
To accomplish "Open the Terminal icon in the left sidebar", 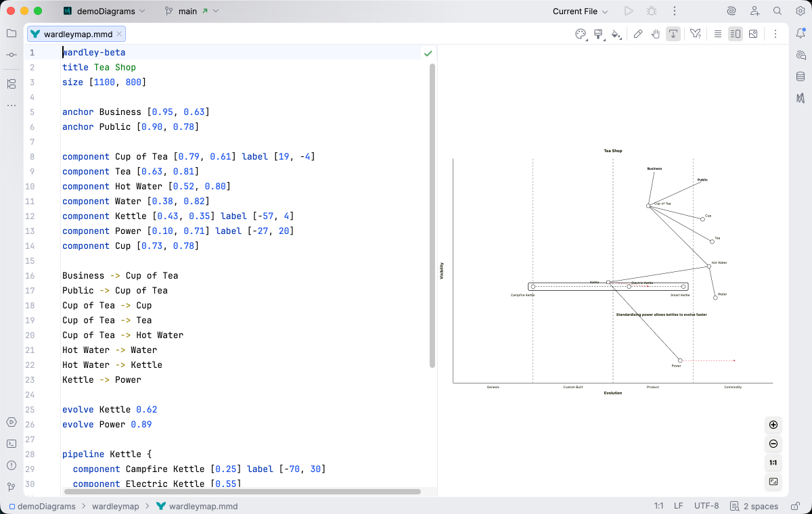I will pos(12,444).
